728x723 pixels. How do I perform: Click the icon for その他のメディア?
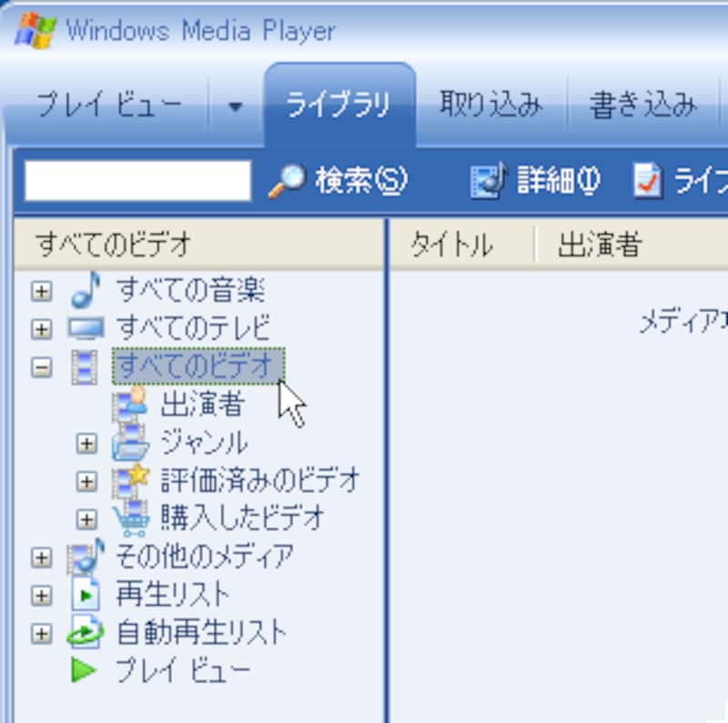click(86, 557)
